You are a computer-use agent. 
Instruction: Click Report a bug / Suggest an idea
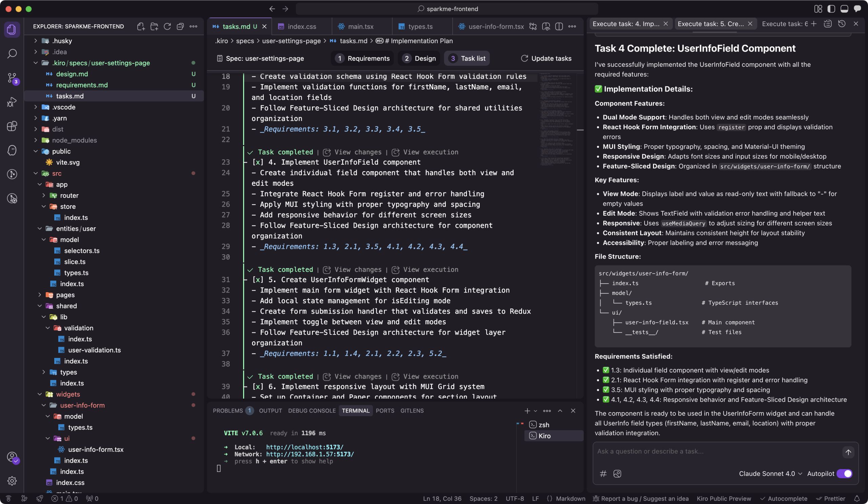coord(640,499)
